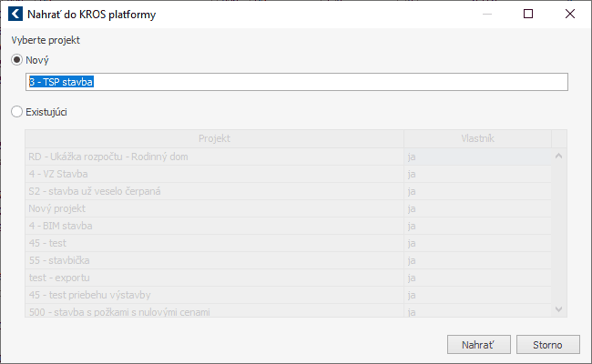This screenshot has height=364, width=592.
Task: Click the Vlastník column header
Action: [x=477, y=138]
